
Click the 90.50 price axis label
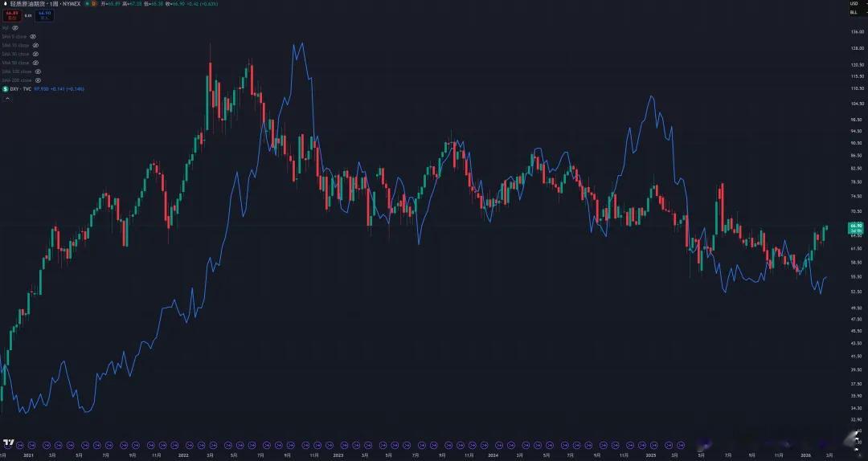click(x=857, y=143)
